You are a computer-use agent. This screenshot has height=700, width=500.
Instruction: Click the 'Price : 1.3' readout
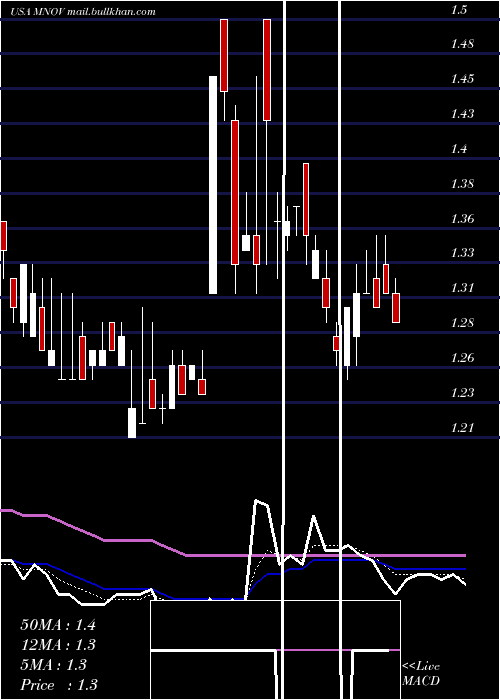(x=59, y=685)
